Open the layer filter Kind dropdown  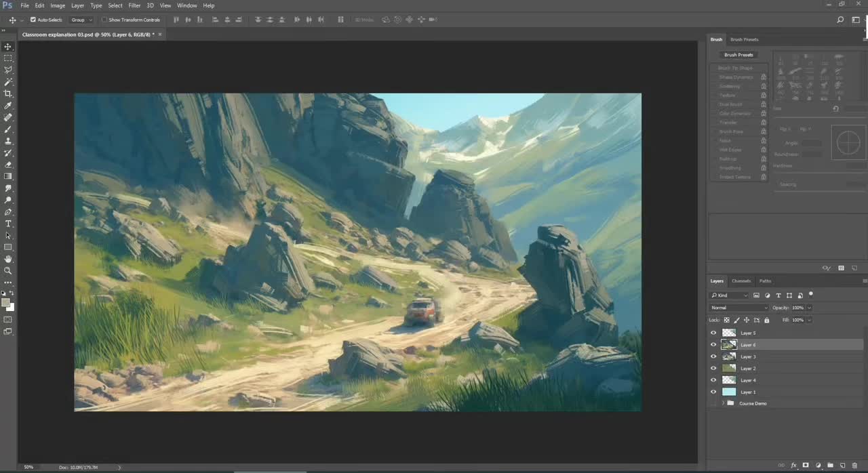point(729,295)
